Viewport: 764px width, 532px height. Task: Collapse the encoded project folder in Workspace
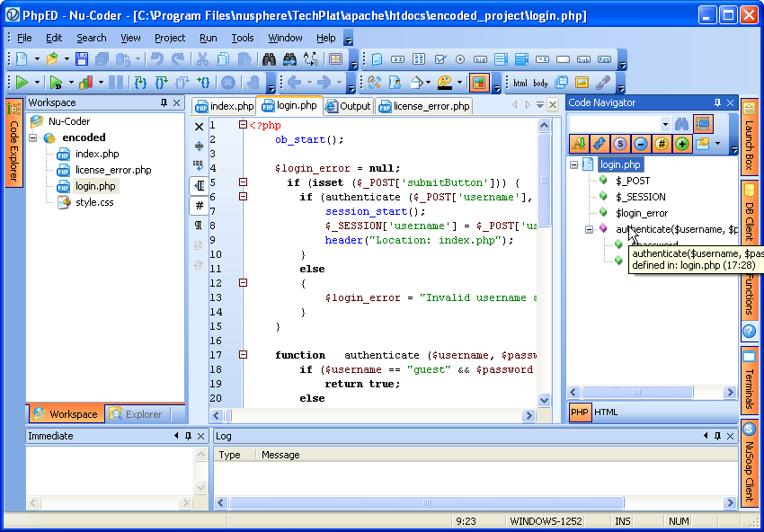(x=33, y=138)
